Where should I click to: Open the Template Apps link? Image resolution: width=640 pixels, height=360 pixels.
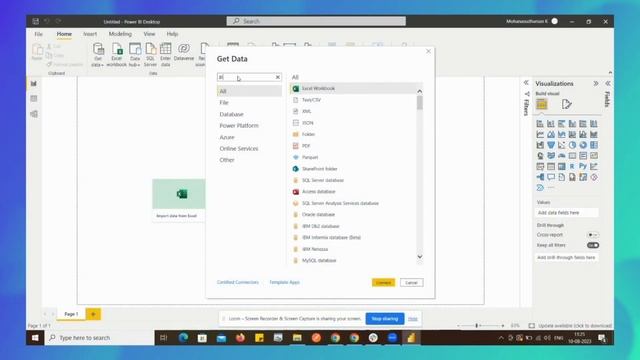tap(284, 282)
